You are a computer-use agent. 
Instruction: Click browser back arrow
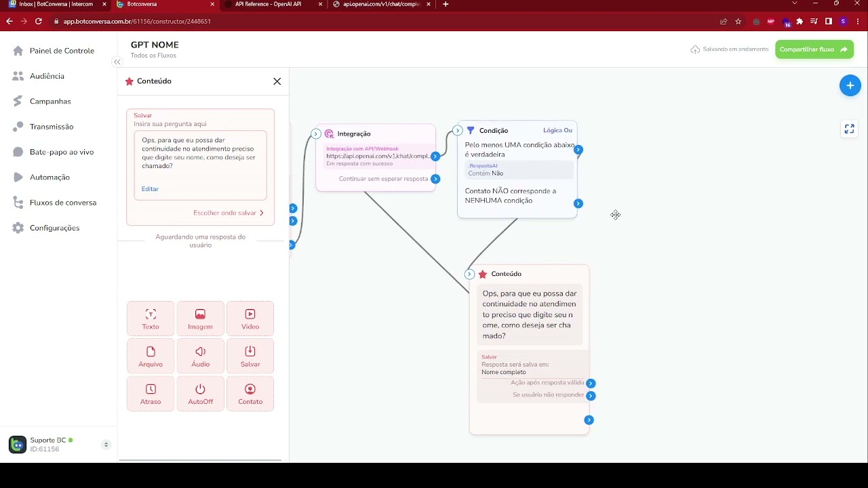click(9, 21)
